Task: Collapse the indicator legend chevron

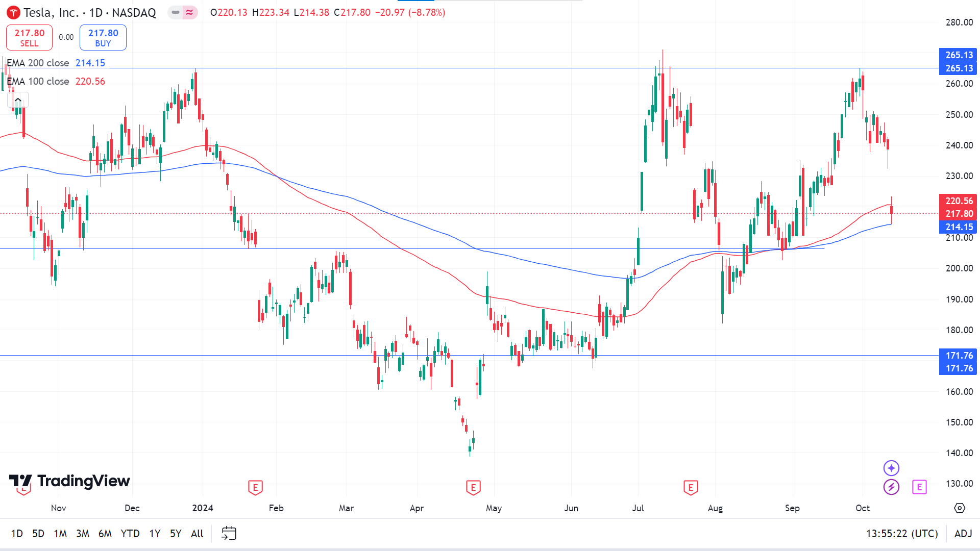Action: point(18,100)
